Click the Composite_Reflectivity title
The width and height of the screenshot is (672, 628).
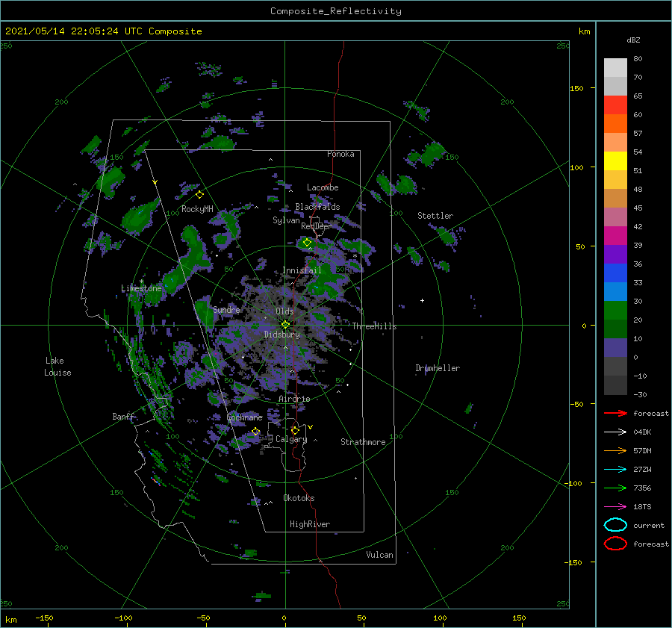pyautogui.click(x=335, y=11)
